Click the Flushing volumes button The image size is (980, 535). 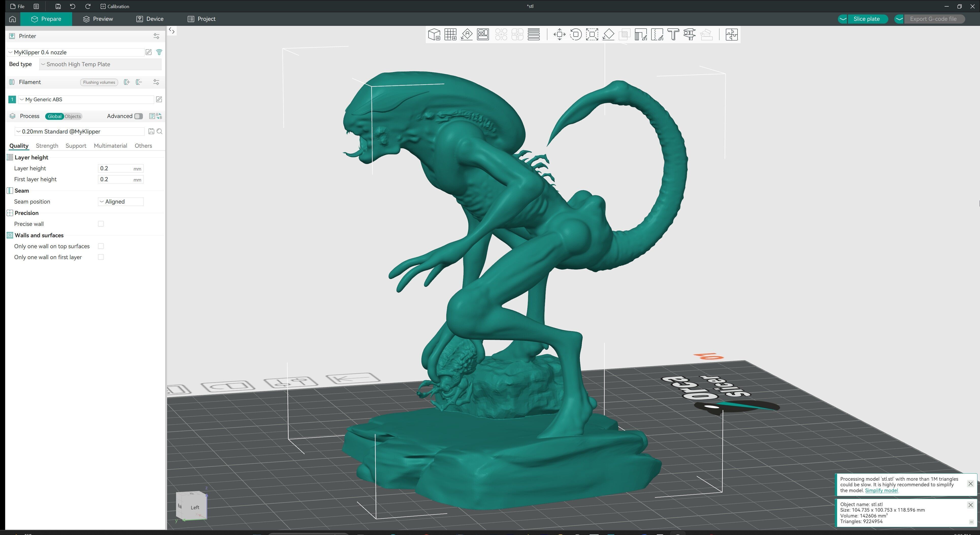99,82
